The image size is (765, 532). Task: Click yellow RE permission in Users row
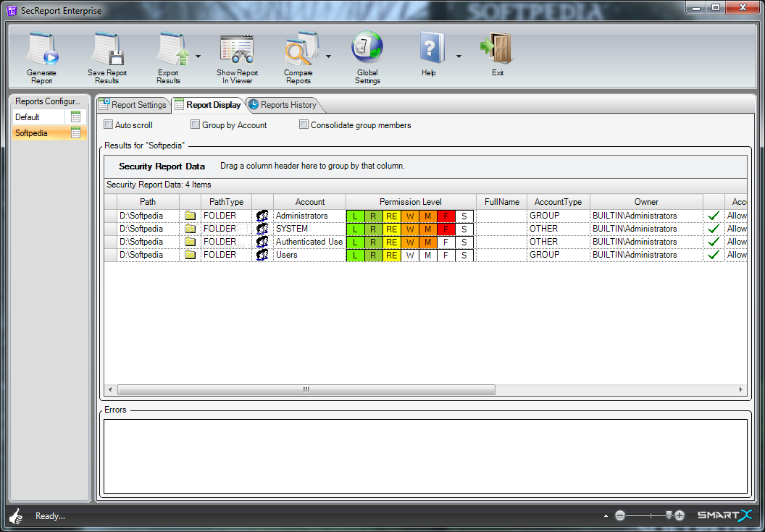[x=392, y=255]
